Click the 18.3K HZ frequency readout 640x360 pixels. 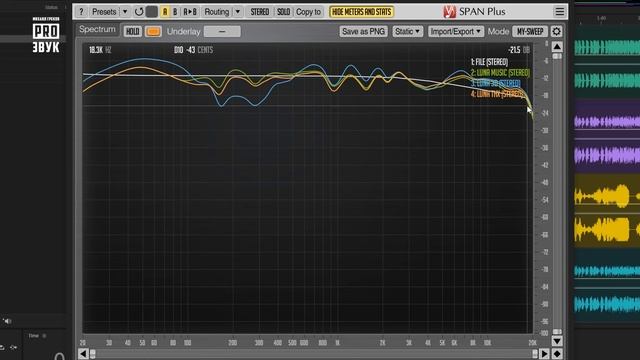(x=100, y=50)
